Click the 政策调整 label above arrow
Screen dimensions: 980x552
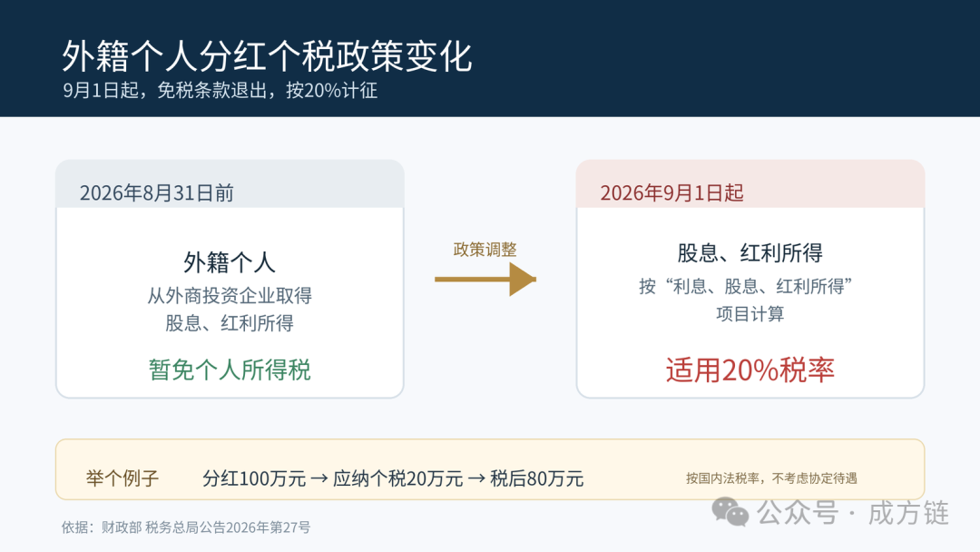click(485, 250)
